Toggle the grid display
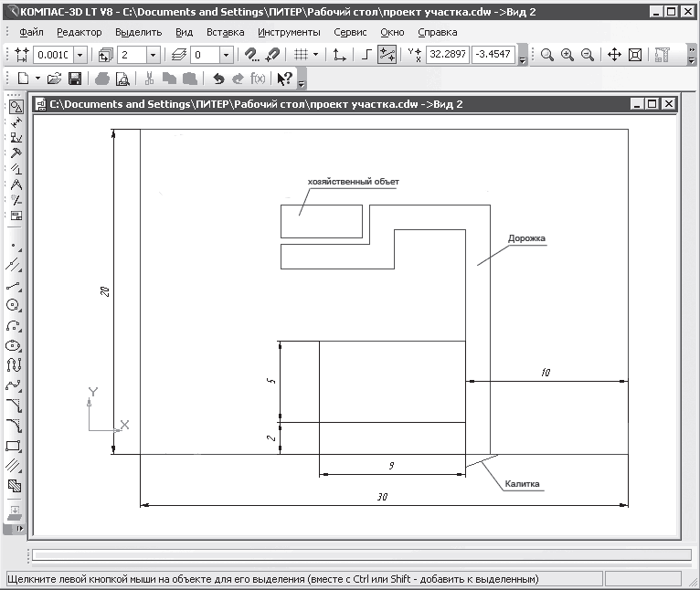Screen dimensions: 700x590 coord(302,55)
